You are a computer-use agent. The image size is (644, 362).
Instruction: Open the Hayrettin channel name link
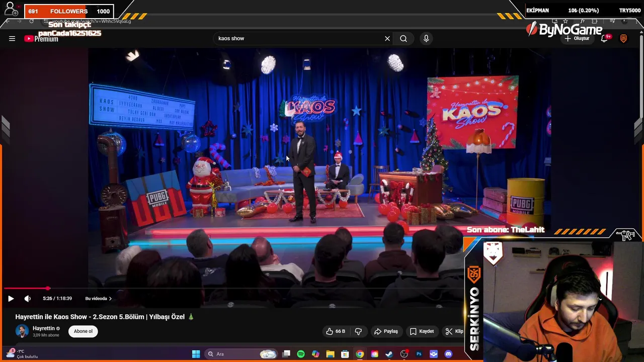(x=44, y=328)
